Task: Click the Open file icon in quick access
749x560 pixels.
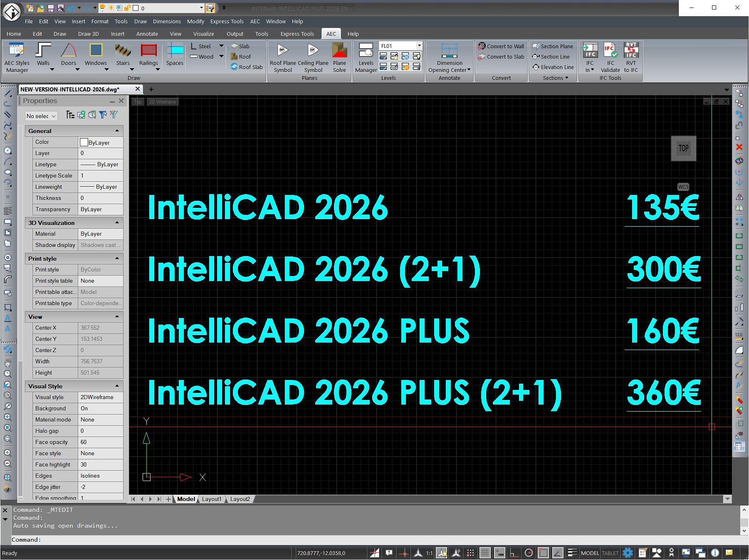Action: coord(40,8)
